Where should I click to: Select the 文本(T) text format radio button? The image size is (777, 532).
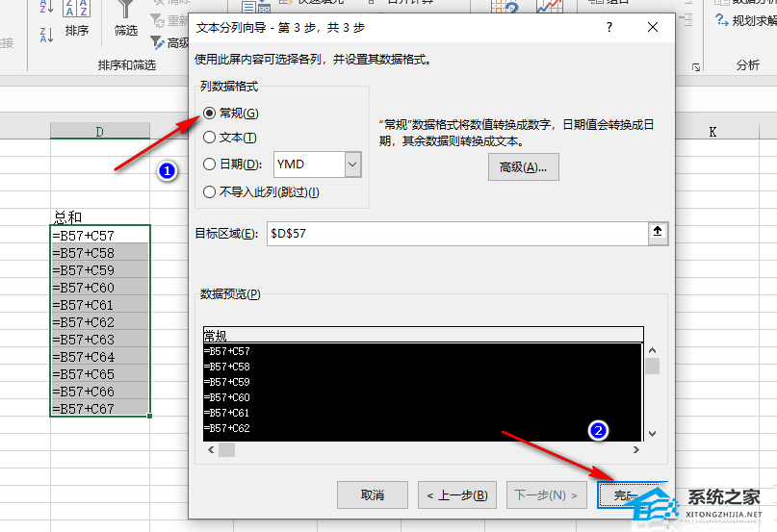click(210, 139)
